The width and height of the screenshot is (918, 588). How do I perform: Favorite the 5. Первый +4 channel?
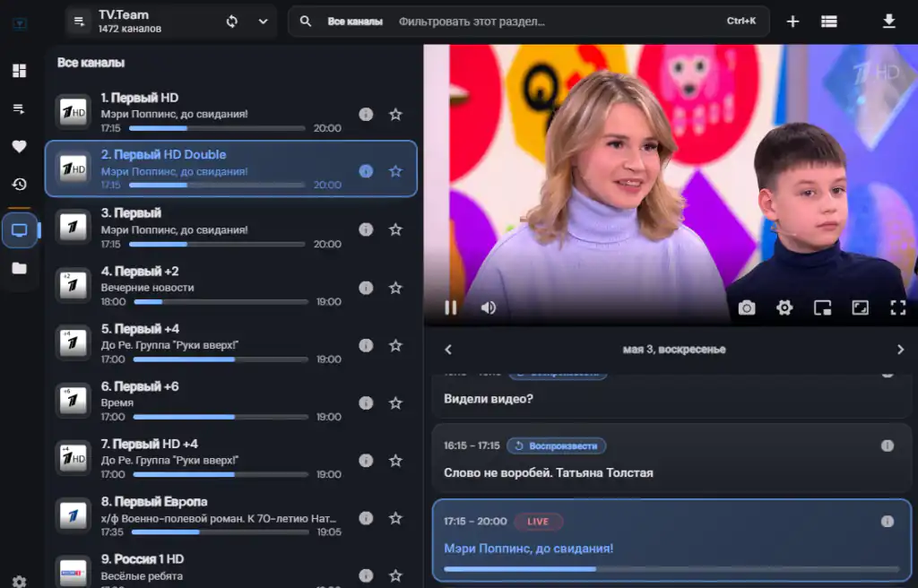click(x=395, y=345)
